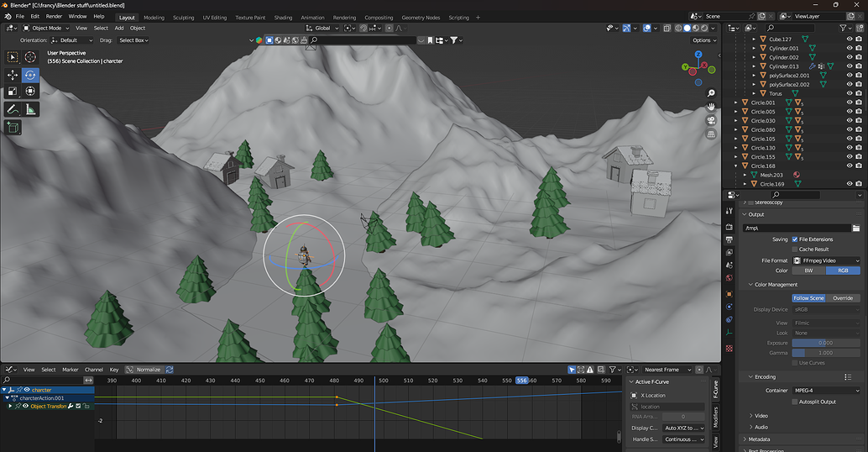Open the Render menu

[x=54, y=17]
